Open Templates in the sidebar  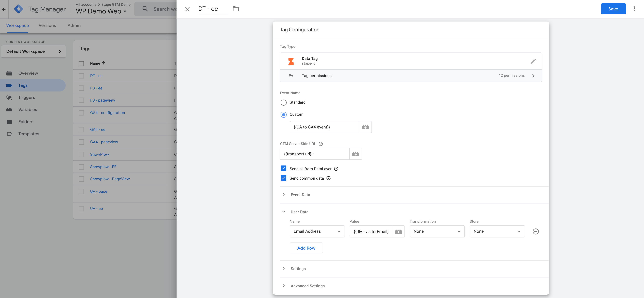click(x=29, y=134)
